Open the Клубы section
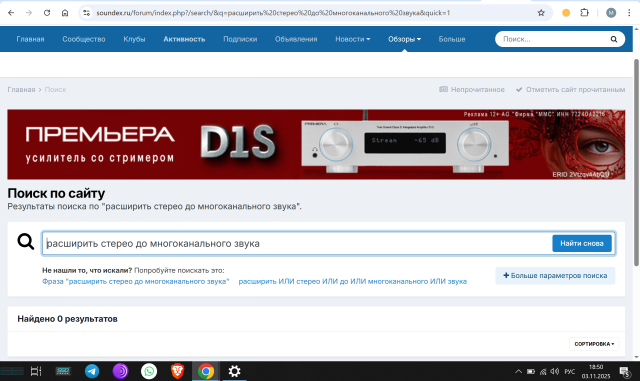Viewport: 640px width, 381px height. [134, 39]
